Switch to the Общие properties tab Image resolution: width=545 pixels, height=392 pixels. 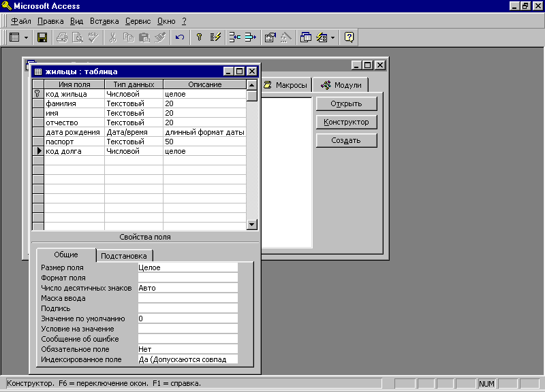(66, 255)
